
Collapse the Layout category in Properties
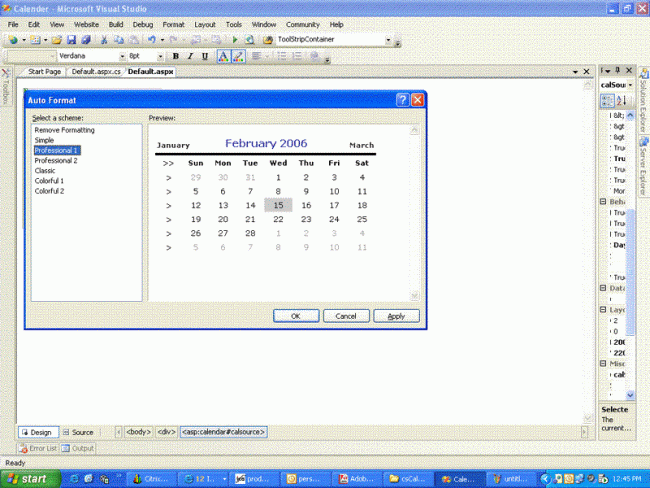click(x=604, y=309)
